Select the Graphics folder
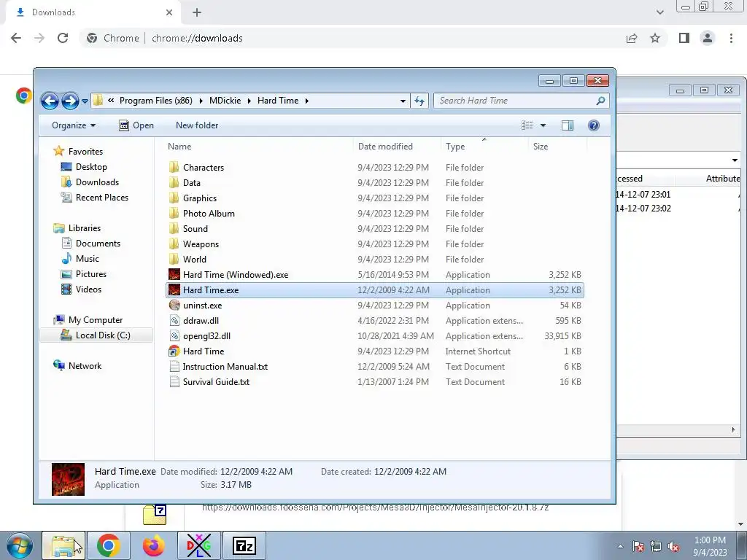Image resolution: width=747 pixels, height=560 pixels. pos(374,198)
